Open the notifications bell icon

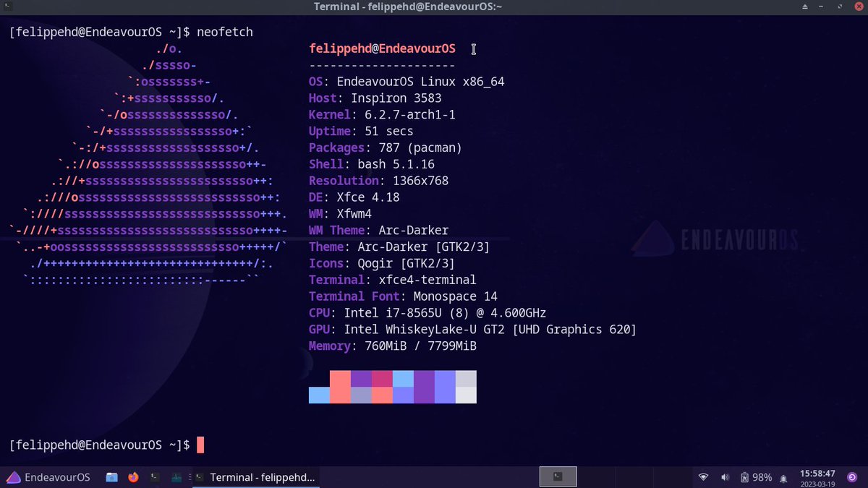[x=783, y=478]
